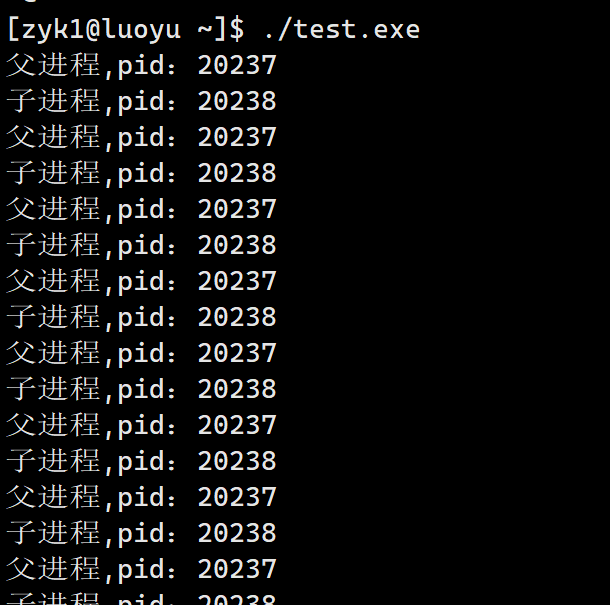
Task: Click the "子进程" text on the second output line
Action: 53,101
